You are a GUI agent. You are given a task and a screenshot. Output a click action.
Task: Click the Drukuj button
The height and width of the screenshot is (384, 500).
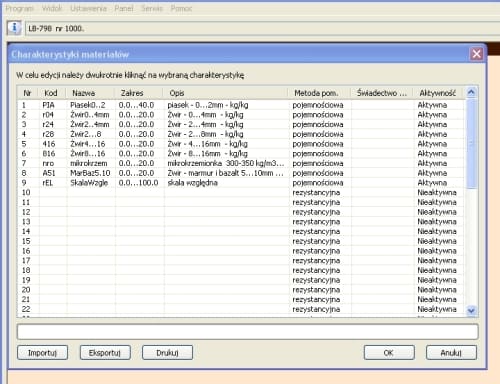pyautogui.click(x=167, y=353)
